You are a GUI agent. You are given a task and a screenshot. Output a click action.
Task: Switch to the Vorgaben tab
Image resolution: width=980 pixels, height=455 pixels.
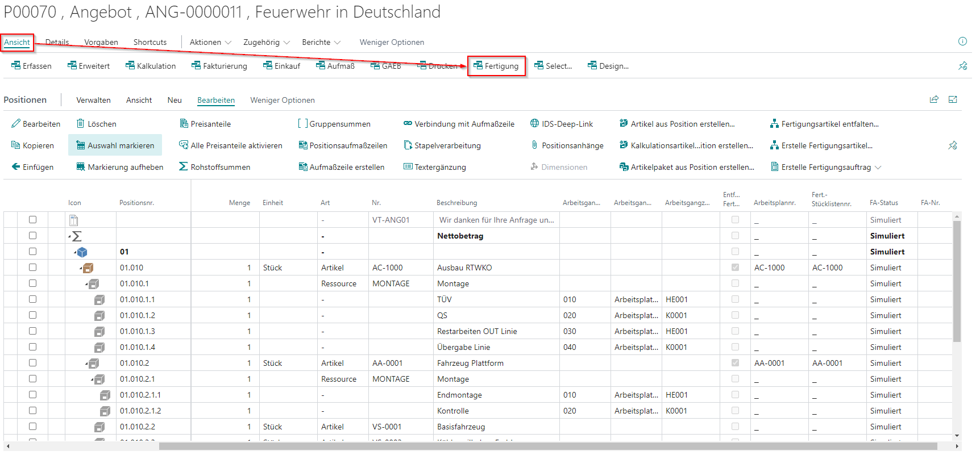(101, 42)
